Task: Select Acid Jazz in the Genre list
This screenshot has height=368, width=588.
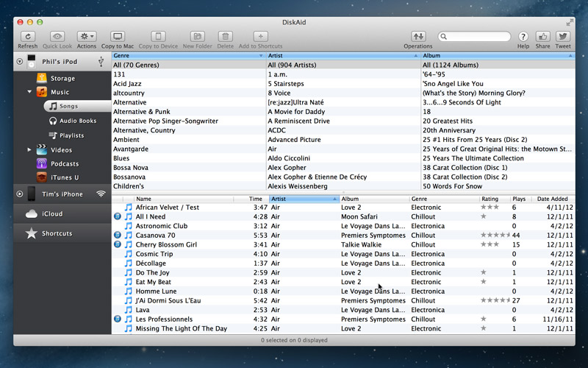Action: click(126, 84)
